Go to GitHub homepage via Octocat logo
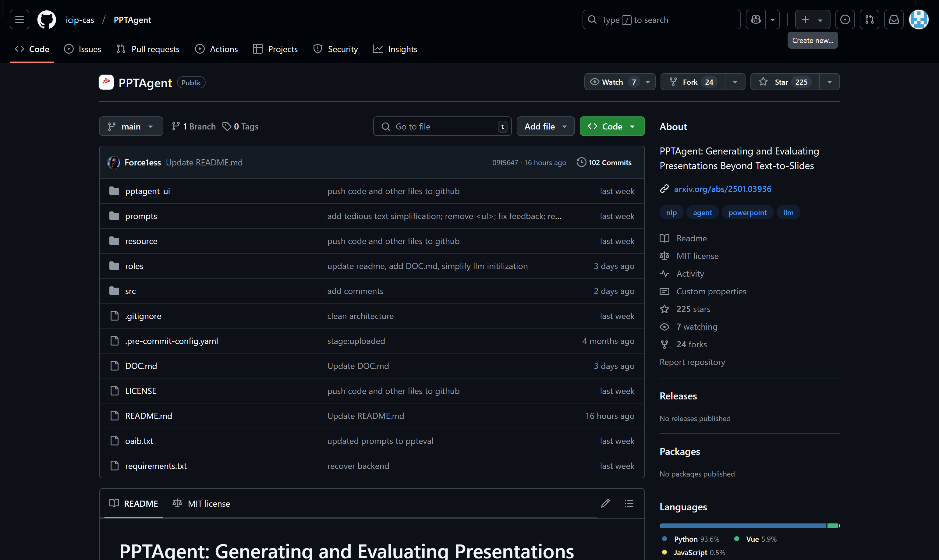 point(46,19)
